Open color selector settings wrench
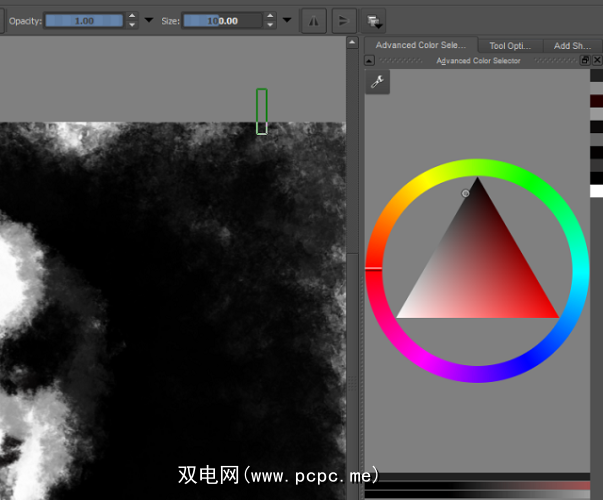 378,83
